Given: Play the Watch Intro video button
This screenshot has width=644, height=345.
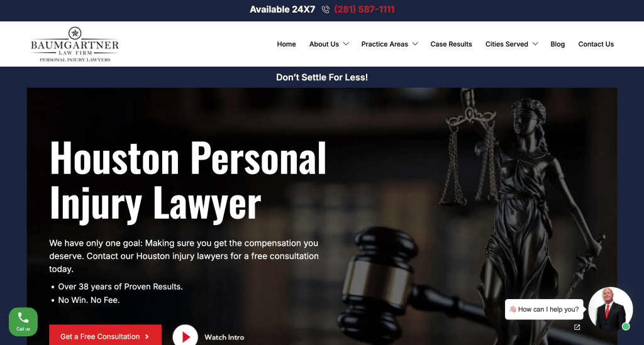Looking at the screenshot, I should [x=186, y=336].
